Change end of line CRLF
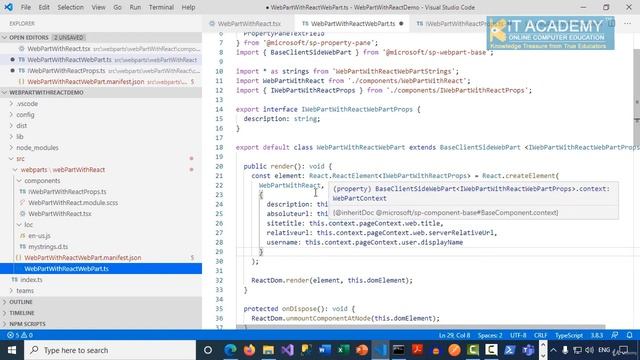Image resolution: width=640 pixels, height=360 pixels. pyautogui.click(x=540, y=335)
